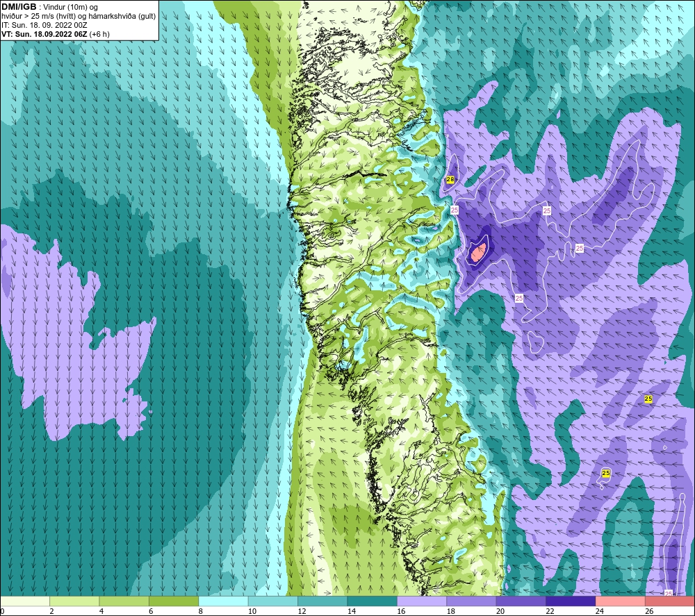Click the light green 2–4 m/s legend swatch
This screenshot has width=695, height=616.
(x=74, y=601)
